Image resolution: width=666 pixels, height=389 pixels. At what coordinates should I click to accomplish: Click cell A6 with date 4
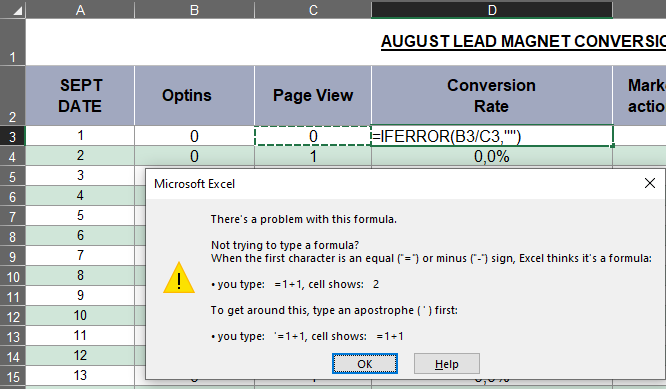tap(80, 196)
